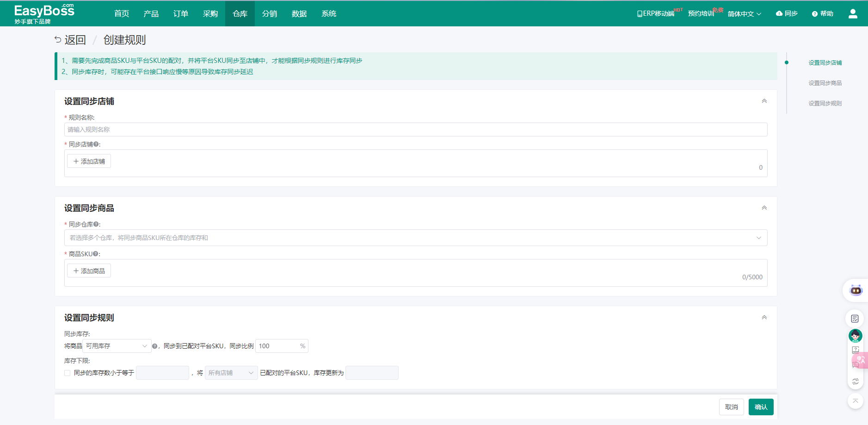Screen dimensions: 868x425
Task: Open the 订单 menu
Action: coord(181,13)
